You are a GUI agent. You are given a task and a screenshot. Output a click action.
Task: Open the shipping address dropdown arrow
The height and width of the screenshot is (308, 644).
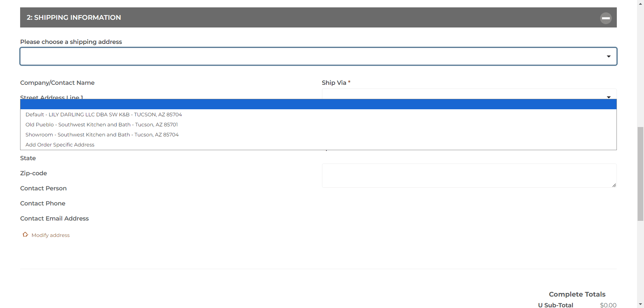click(x=608, y=56)
